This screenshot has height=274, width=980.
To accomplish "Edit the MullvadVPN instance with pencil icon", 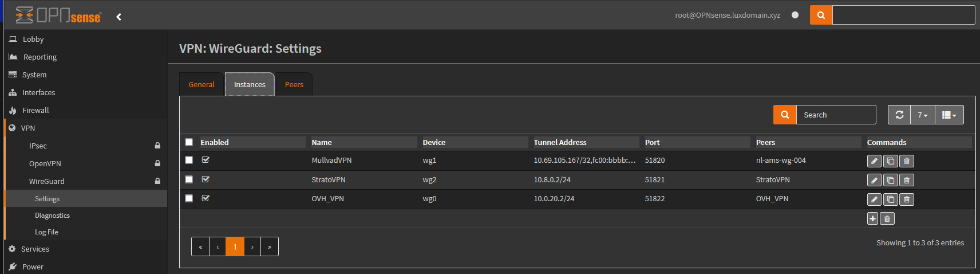I will [x=874, y=161].
